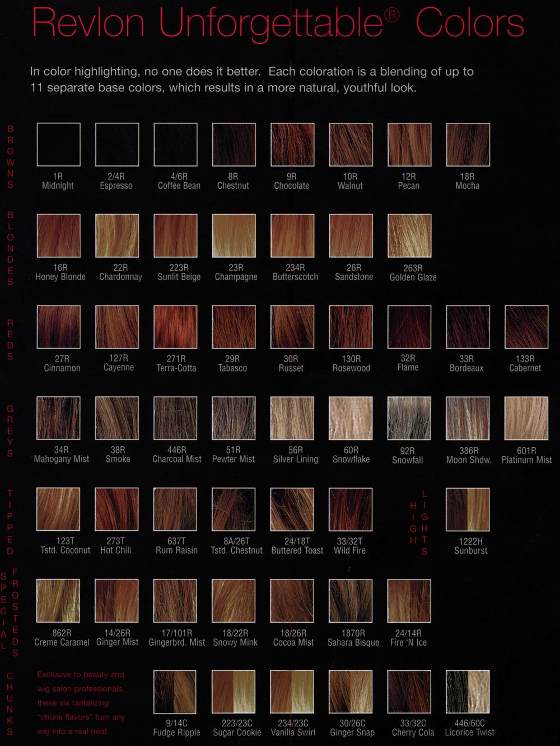Pick the 2/4R Espresso swatch
This screenshot has height=746, width=560.
pos(117,145)
